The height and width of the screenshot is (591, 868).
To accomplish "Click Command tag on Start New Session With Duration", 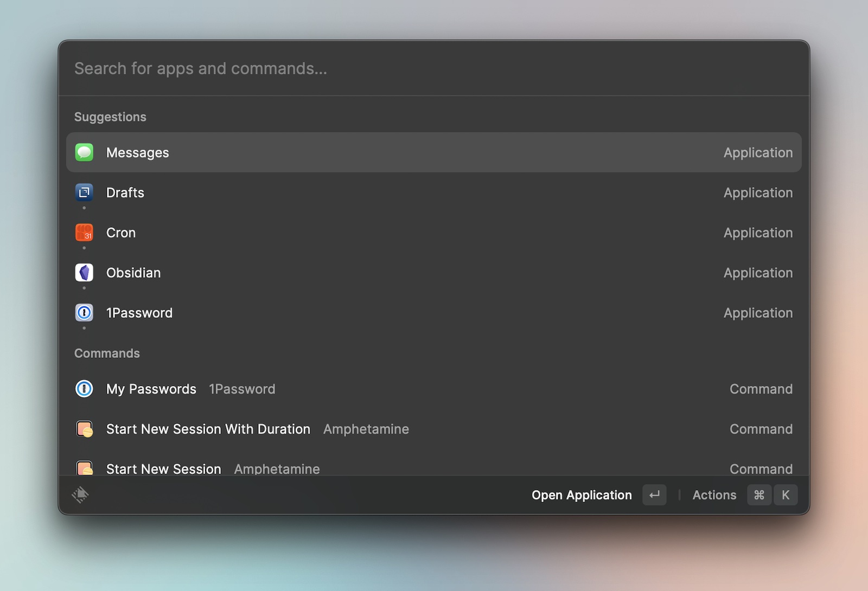I will coord(761,429).
